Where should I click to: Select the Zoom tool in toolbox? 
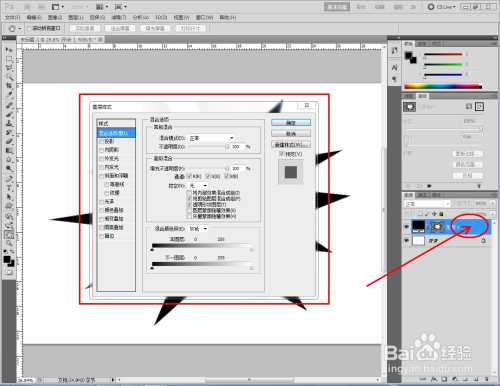[9, 243]
